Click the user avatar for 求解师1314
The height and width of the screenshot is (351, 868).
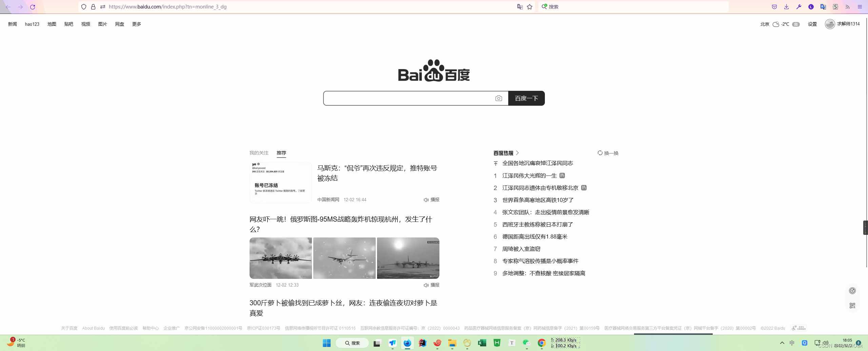[x=830, y=24]
